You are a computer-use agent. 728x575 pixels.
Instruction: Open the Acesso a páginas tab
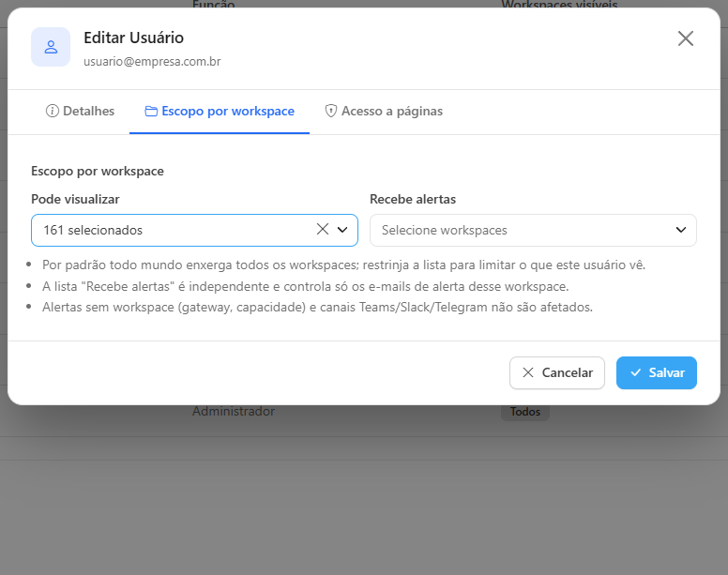(384, 112)
